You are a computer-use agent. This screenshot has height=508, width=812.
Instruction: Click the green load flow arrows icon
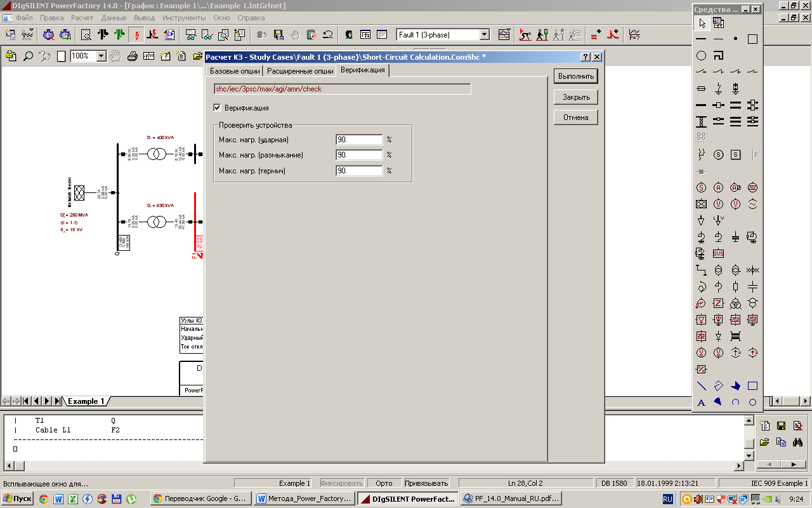click(x=119, y=35)
